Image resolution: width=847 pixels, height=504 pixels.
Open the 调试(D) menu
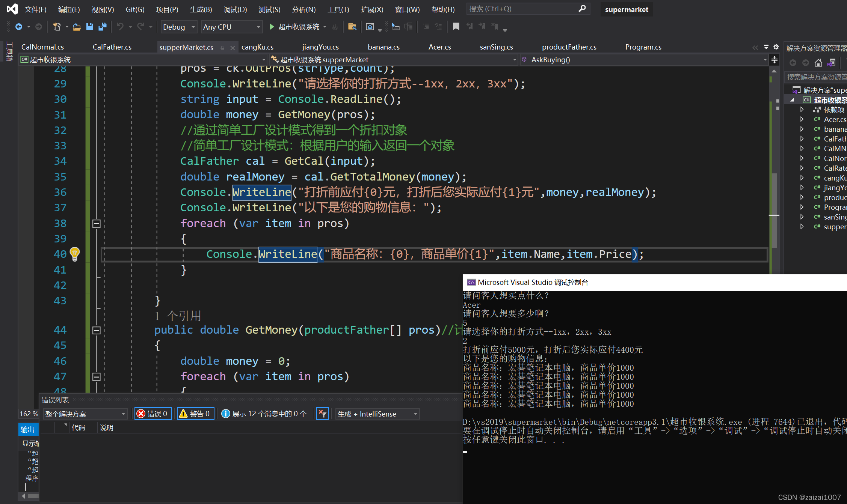tap(235, 9)
